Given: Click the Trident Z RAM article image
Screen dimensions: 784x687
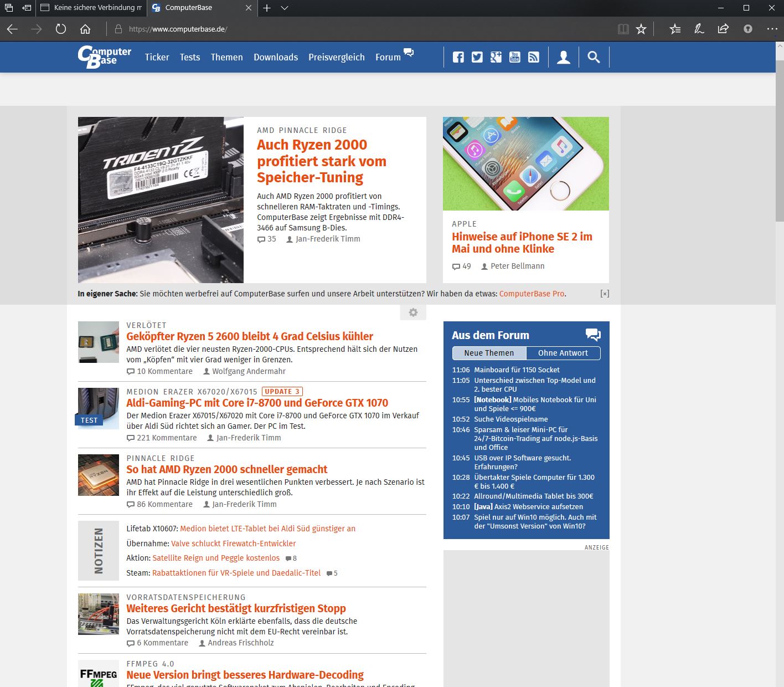Looking at the screenshot, I should 161,199.
